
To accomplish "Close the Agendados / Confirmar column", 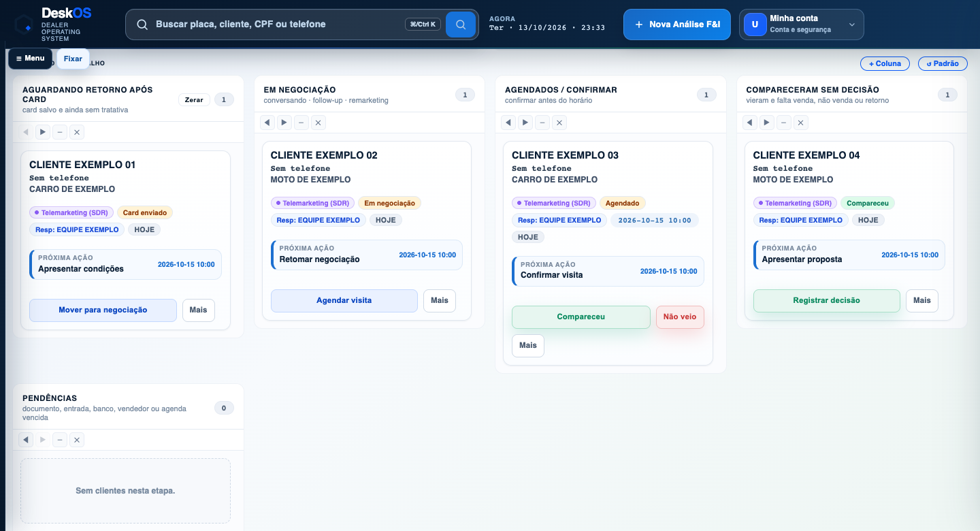I will [559, 123].
